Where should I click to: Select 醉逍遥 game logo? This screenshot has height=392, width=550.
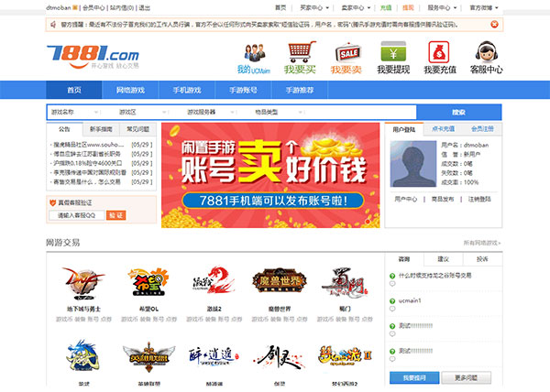click(x=214, y=356)
